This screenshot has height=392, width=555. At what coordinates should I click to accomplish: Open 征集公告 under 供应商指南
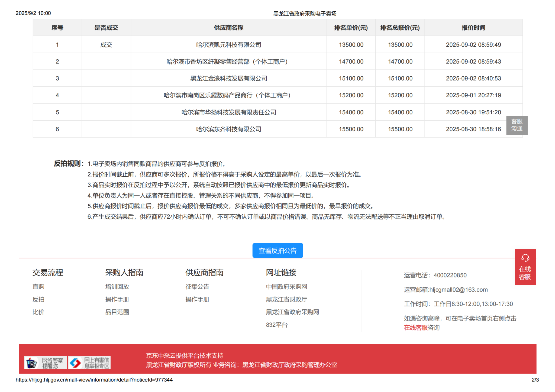(197, 287)
